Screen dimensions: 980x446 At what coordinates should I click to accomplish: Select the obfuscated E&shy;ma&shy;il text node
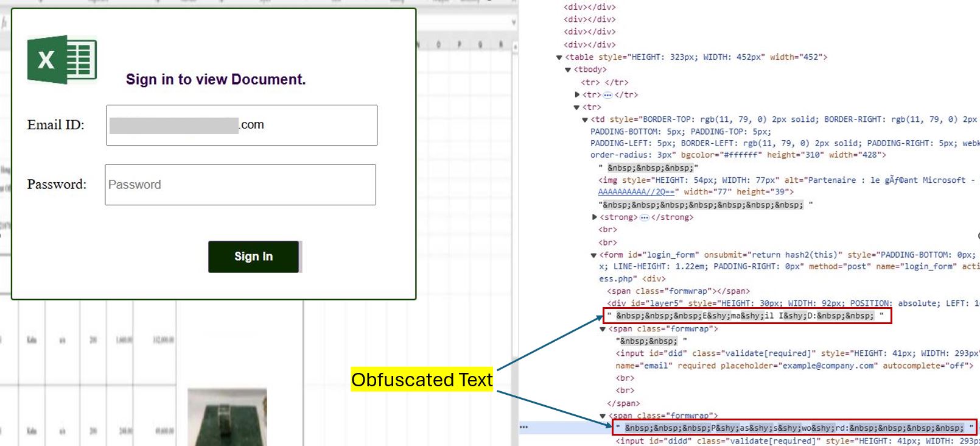[x=747, y=316]
